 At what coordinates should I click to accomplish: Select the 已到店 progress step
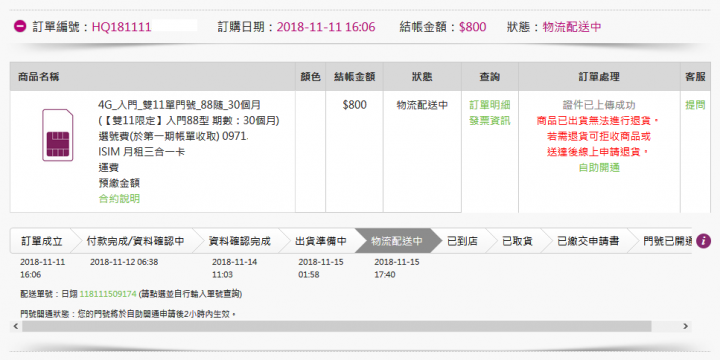[462, 241]
